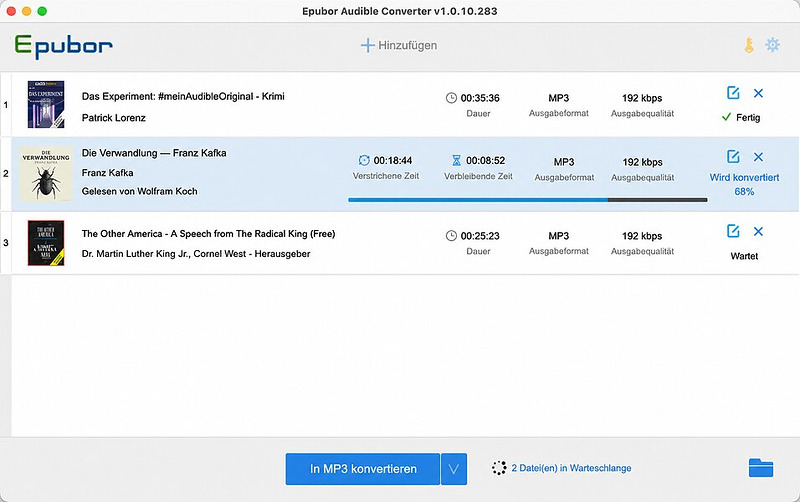This screenshot has height=502, width=800.
Task: Click 192 kbps quality of Die Verwandlung
Action: pyautogui.click(x=642, y=162)
